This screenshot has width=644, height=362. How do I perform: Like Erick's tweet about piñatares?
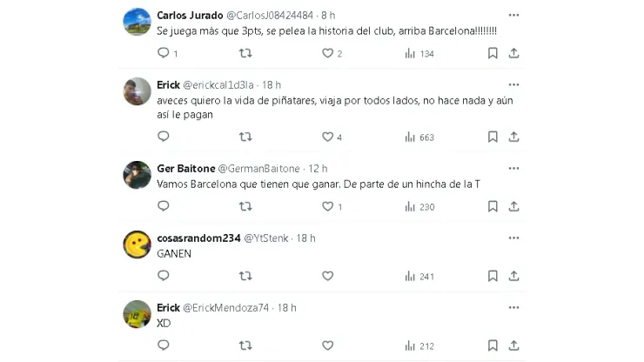pyautogui.click(x=328, y=137)
